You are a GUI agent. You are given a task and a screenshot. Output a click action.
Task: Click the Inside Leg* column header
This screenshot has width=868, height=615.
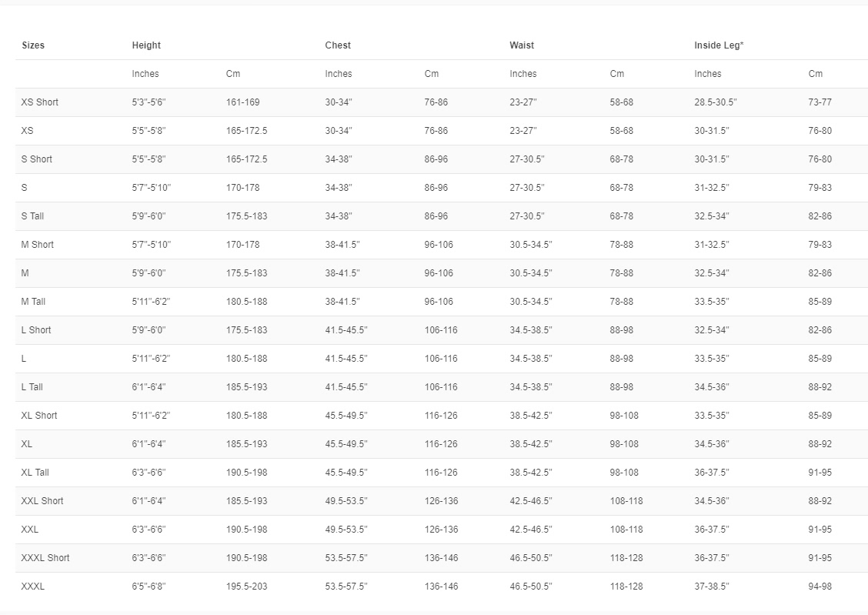point(719,45)
